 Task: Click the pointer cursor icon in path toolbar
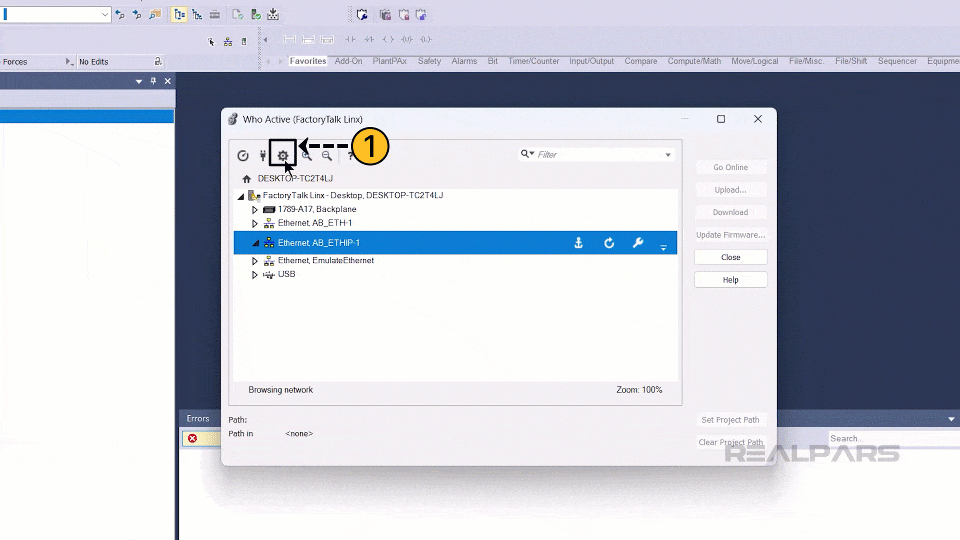(x=211, y=42)
